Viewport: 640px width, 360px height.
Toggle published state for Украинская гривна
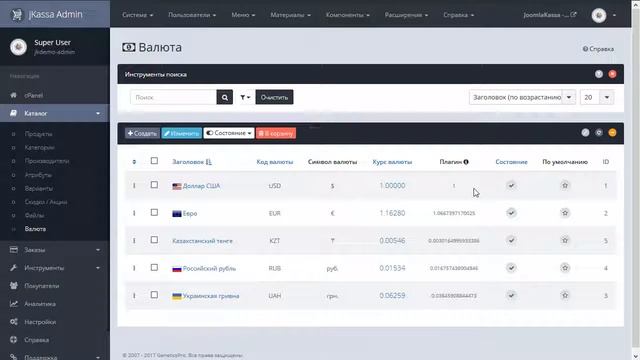(x=511, y=295)
